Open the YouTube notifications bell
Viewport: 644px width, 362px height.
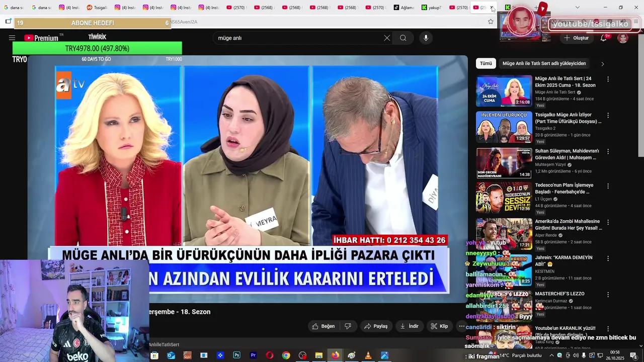tap(603, 38)
